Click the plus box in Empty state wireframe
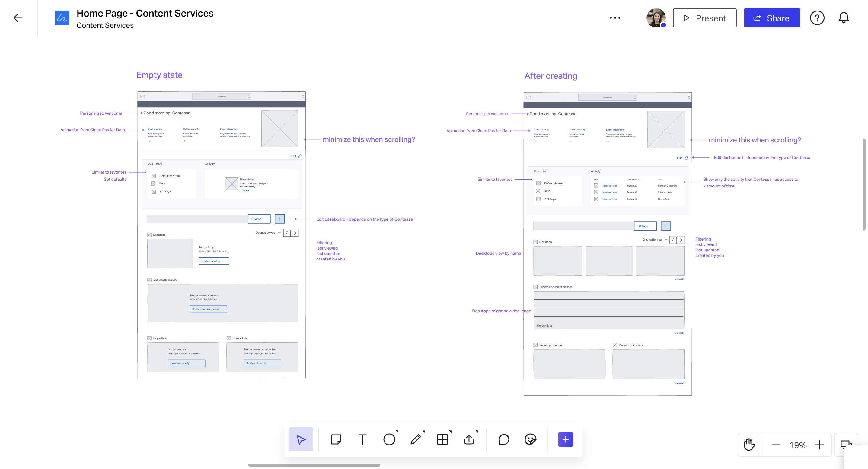This screenshot has width=868, height=469. coord(280,219)
